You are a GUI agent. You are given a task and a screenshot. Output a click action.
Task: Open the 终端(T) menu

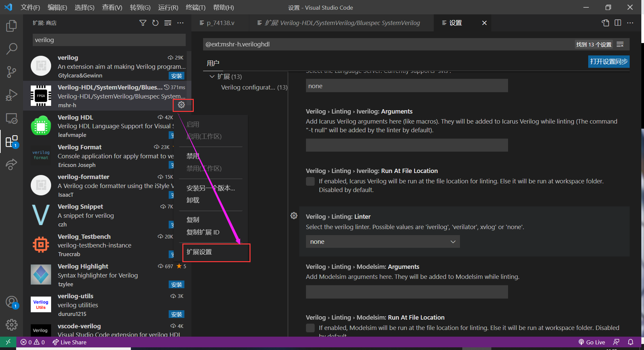point(195,7)
